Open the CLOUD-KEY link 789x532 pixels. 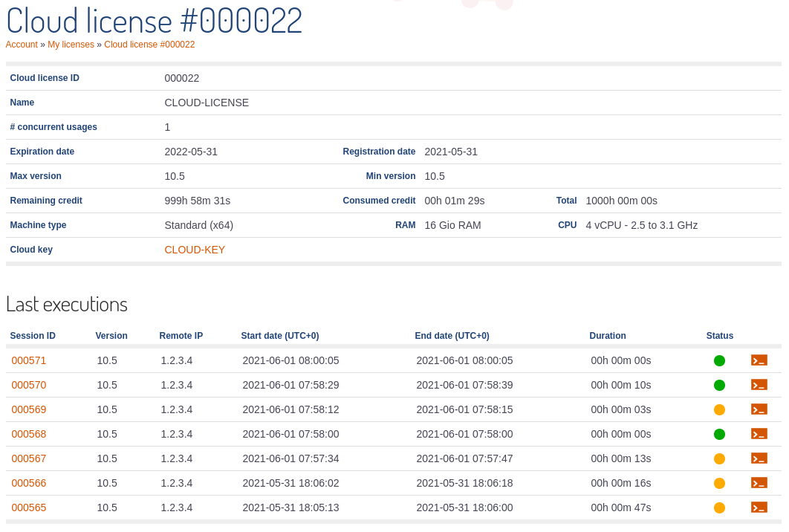click(195, 250)
